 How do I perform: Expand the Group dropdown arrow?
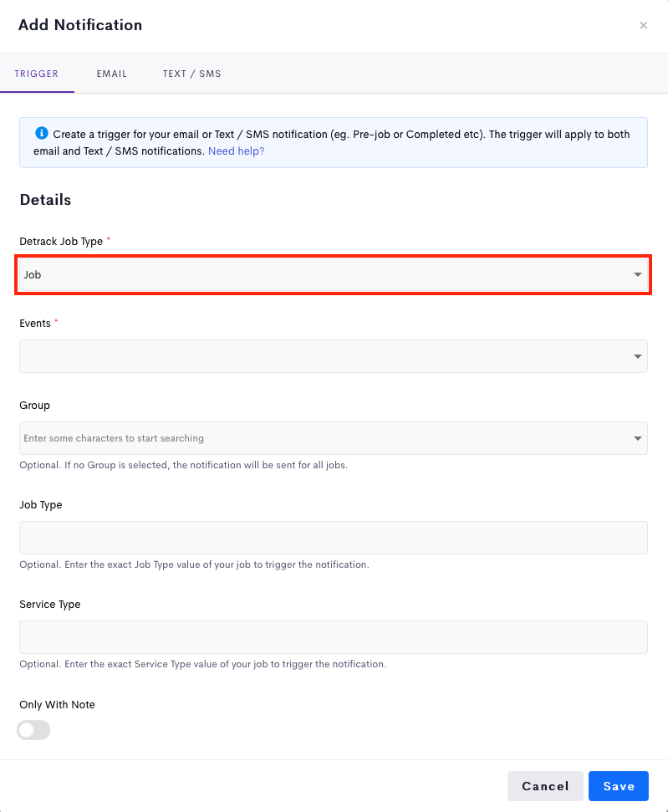point(637,438)
